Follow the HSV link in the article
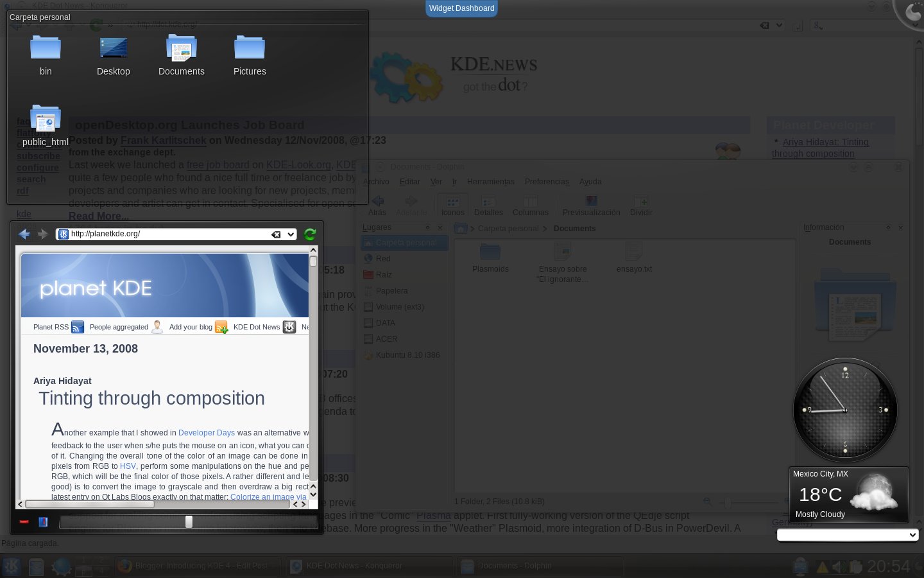This screenshot has width=924, height=578. point(128,466)
